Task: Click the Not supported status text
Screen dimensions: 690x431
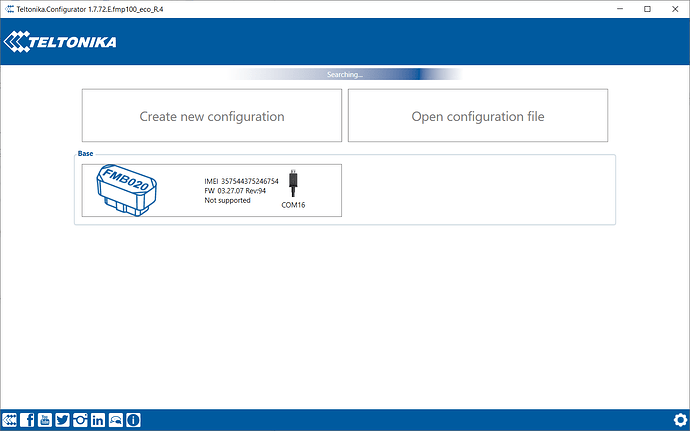Action: 227,200
